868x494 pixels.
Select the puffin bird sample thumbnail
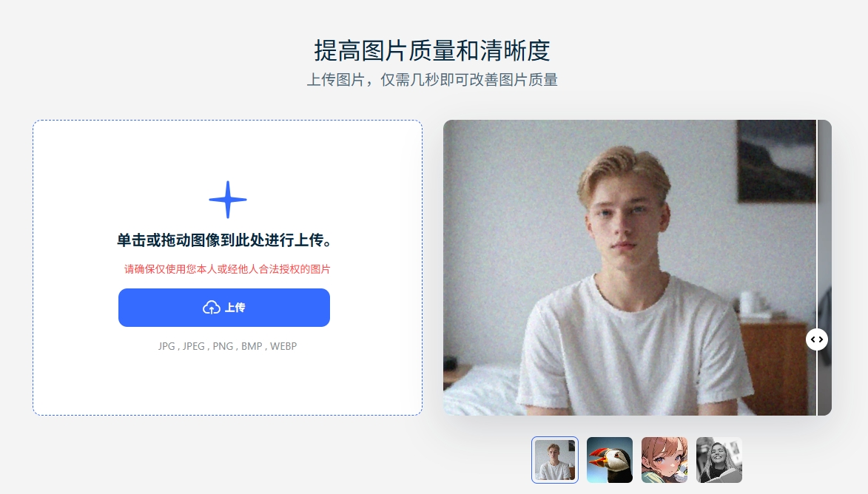pyautogui.click(x=610, y=460)
